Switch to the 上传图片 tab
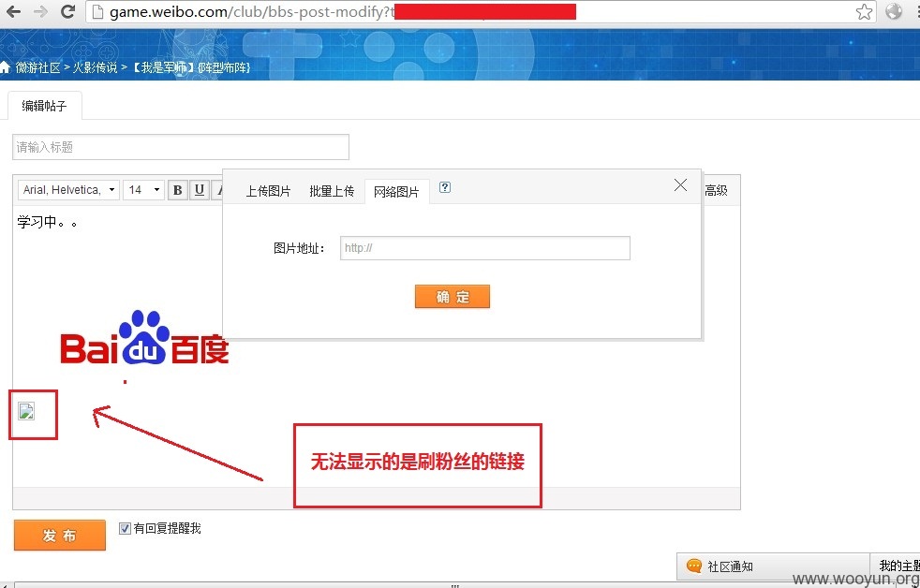The height and width of the screenshot is (588, 920). pyautogui.click(x=268, y=191)
